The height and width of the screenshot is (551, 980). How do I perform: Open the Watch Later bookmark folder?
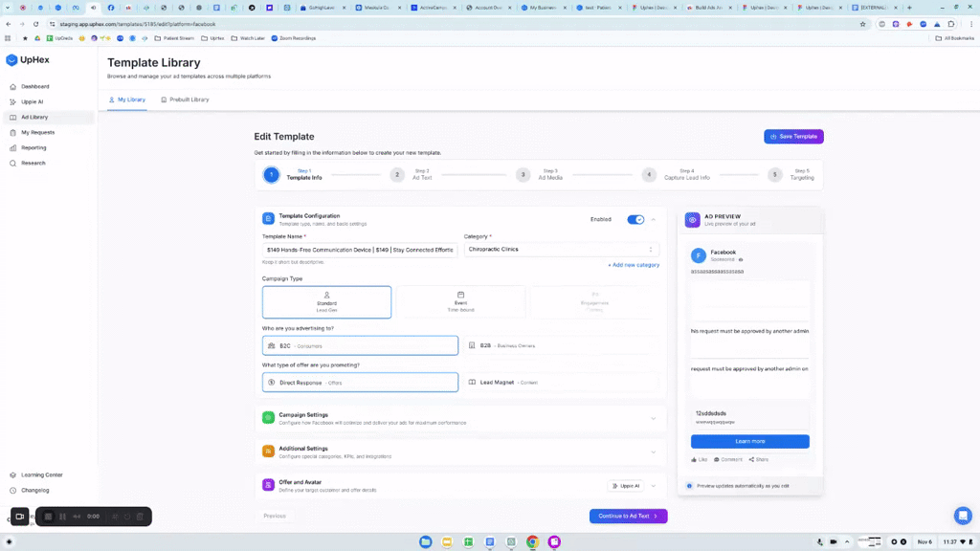pyautogui.click(x=248, y=38)
